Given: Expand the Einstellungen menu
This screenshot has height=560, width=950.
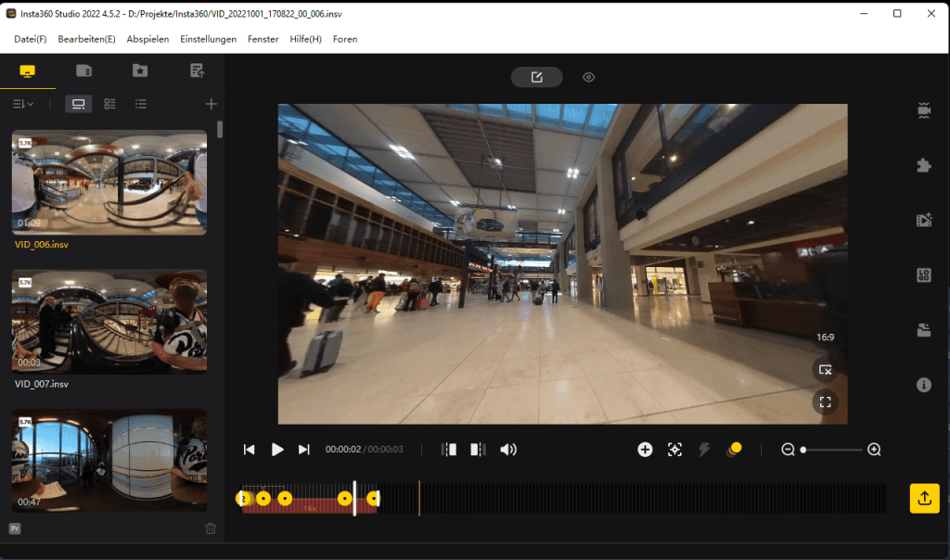Looking at the screenshot, I should pyautogui.click(x=209, y=39).
